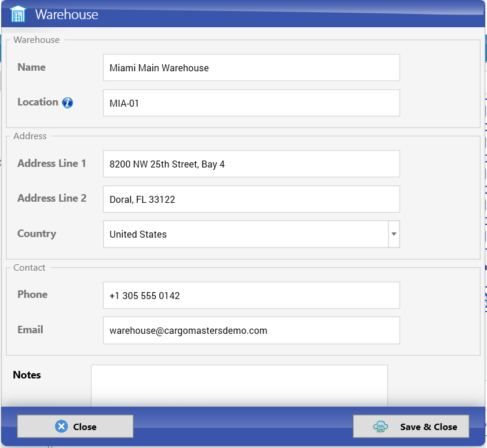Expand the Country dropdown arrow
This screenshot has width=487, height=448.
[394, 234]
